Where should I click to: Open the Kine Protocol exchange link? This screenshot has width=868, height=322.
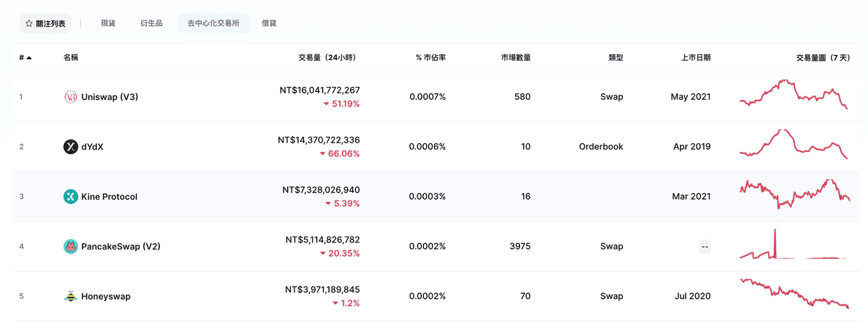coord(109,197)
